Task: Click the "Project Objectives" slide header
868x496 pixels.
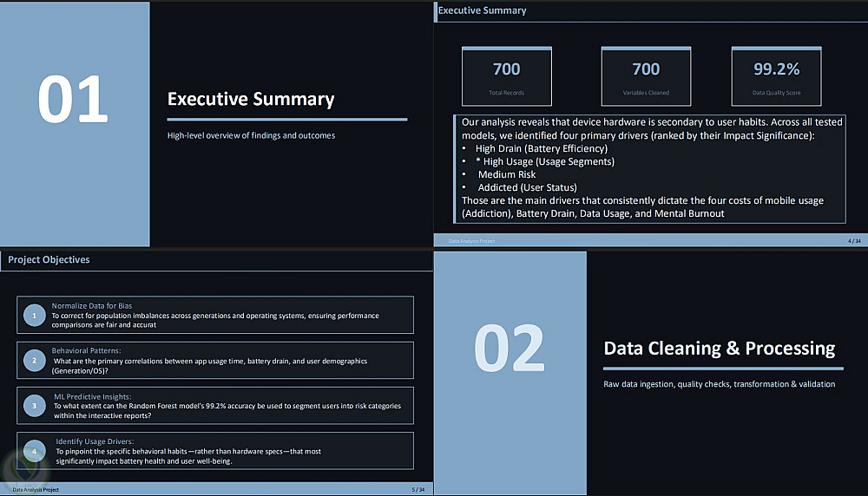Action: tap(49, 260)
